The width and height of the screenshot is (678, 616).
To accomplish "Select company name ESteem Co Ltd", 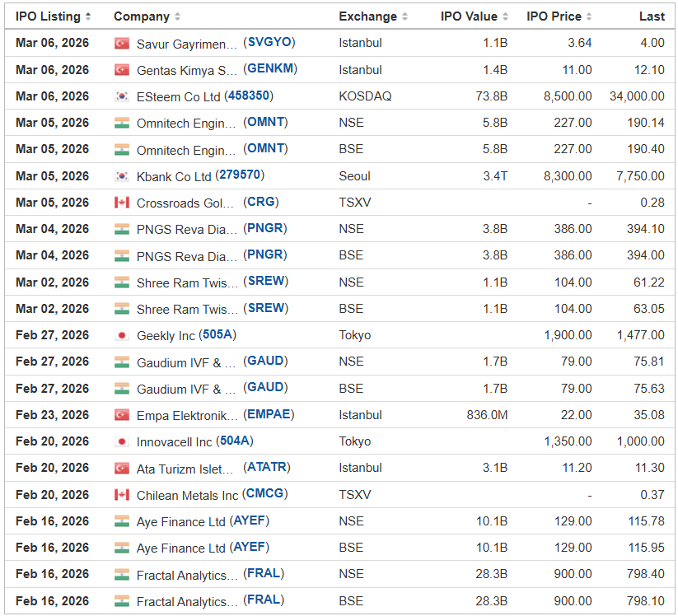I will click(x=178, y=97).
